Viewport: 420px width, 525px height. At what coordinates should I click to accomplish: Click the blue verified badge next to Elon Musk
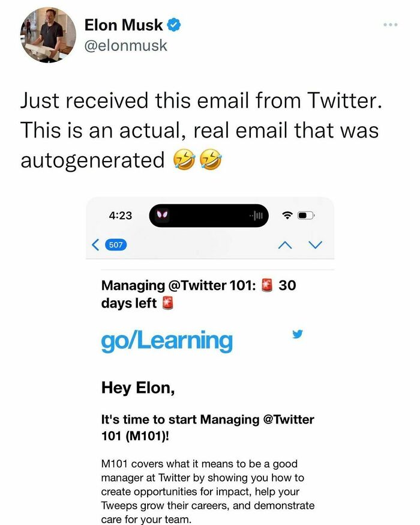[173, 25]
